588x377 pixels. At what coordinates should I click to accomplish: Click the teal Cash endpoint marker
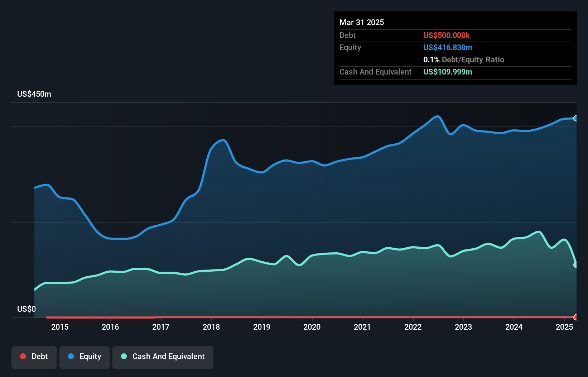576,265
